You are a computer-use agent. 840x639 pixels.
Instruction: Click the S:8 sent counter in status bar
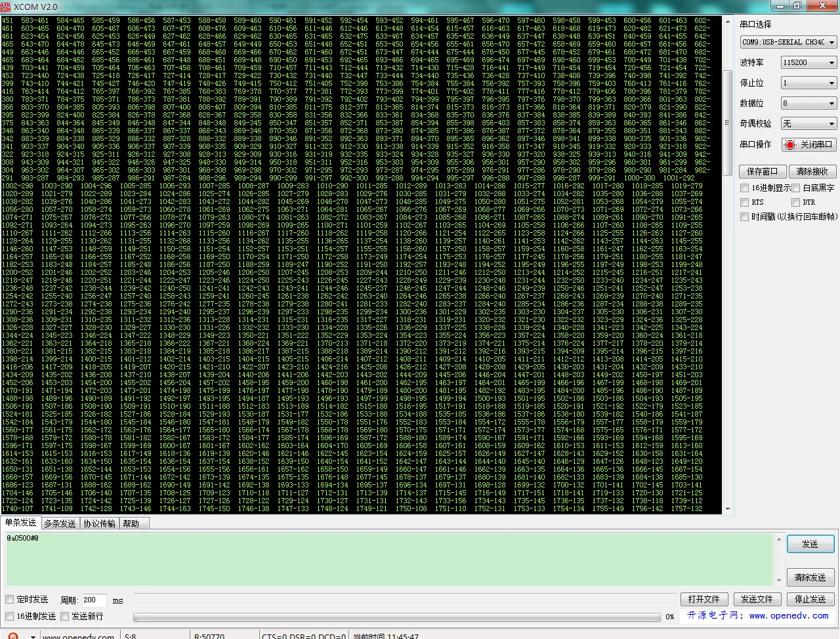coord(130,636)
